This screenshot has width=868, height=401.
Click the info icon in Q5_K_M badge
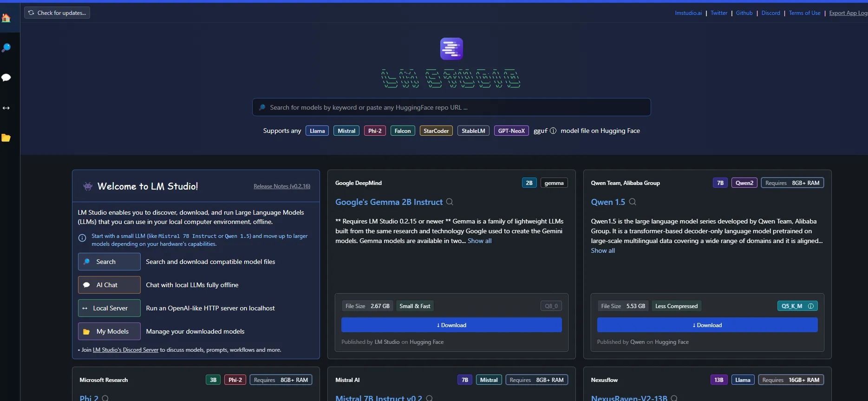(x=811, y=306)
